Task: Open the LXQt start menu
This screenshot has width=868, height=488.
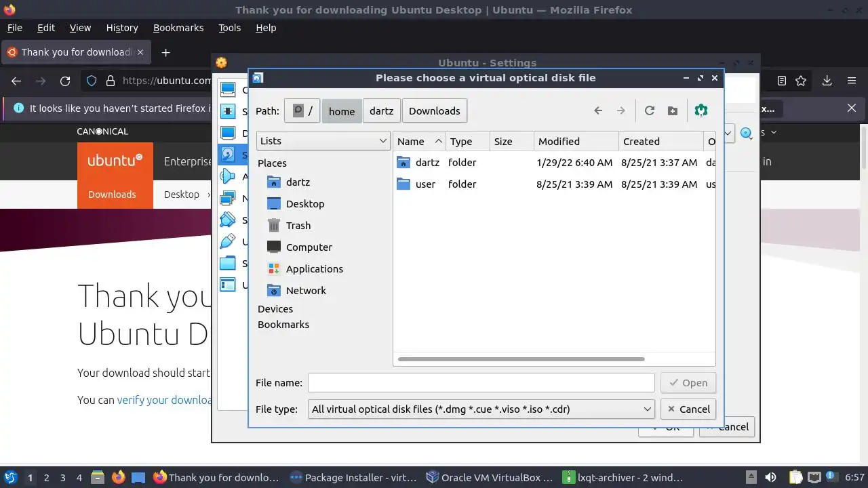Action: 10,477
